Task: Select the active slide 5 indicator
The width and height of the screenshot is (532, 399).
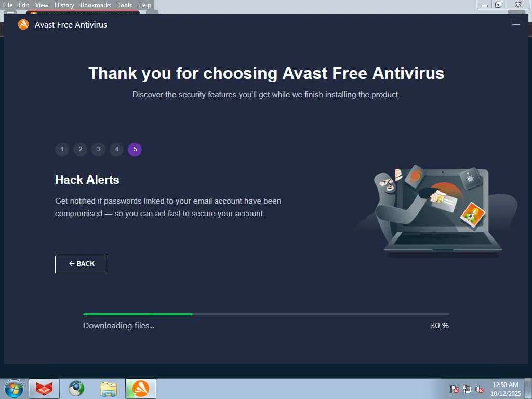Action: pos(135,149)
